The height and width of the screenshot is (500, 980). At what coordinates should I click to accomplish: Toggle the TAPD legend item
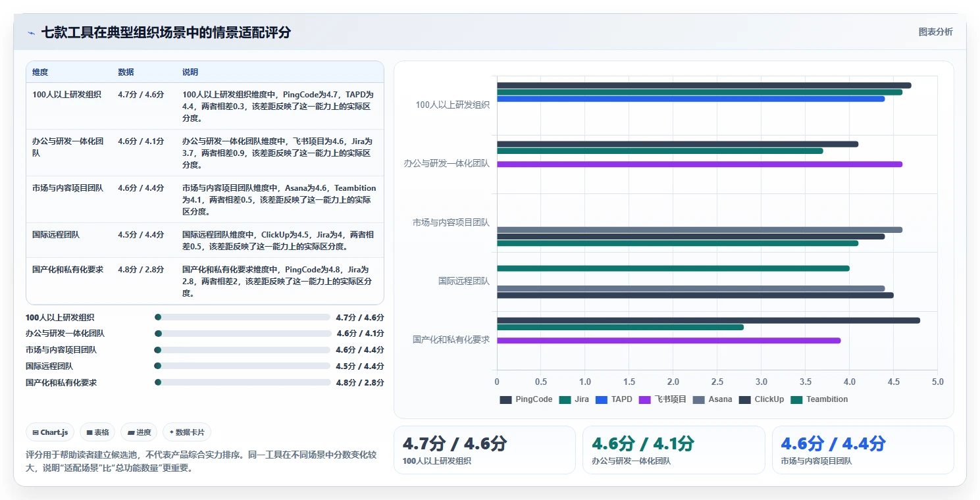point(614,399)
